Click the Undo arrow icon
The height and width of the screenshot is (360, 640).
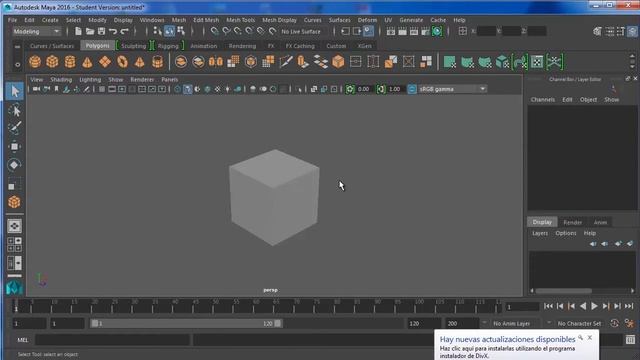113,31
